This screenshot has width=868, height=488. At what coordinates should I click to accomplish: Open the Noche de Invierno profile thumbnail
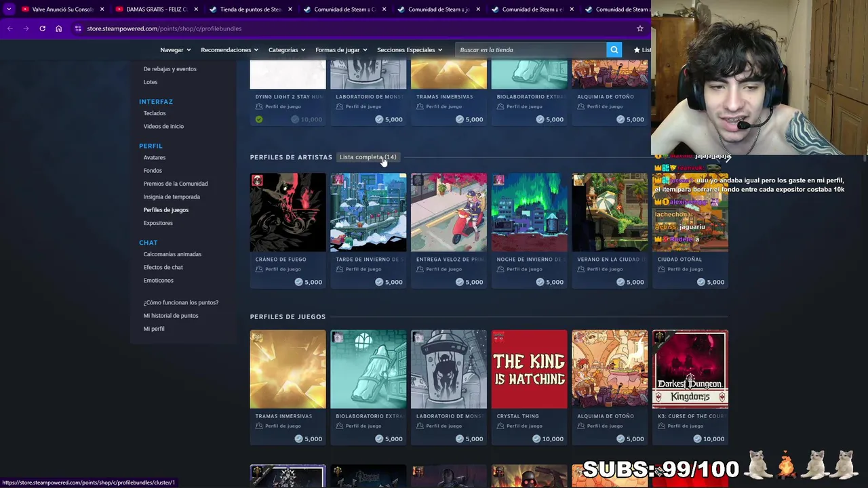(529, 213)
